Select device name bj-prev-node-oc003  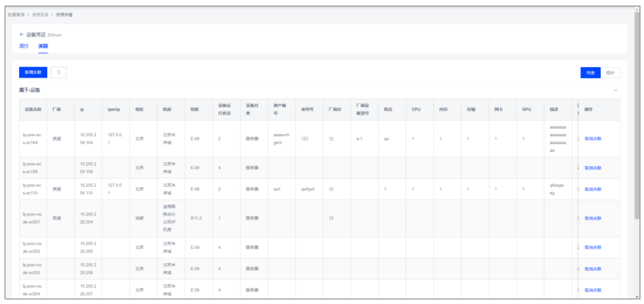(32, 269)
